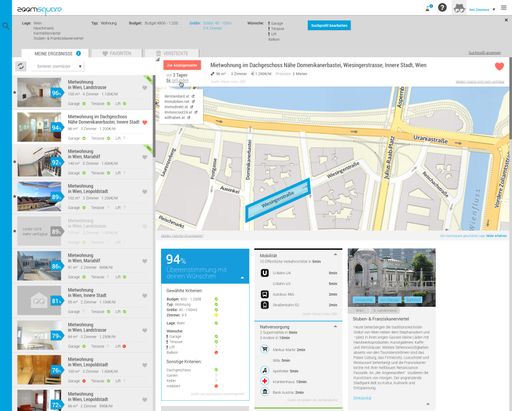The width and height of the screenshot is (512, 411).
Task: Switch to the Favoriten tab
Action: click(x=117, y=53)
